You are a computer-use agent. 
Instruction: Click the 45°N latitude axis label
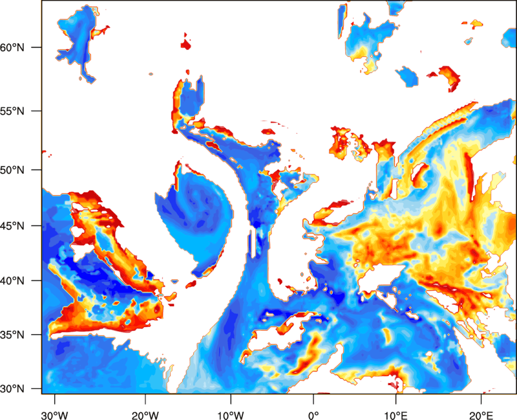pyautogui.click(x=12, y=226)
